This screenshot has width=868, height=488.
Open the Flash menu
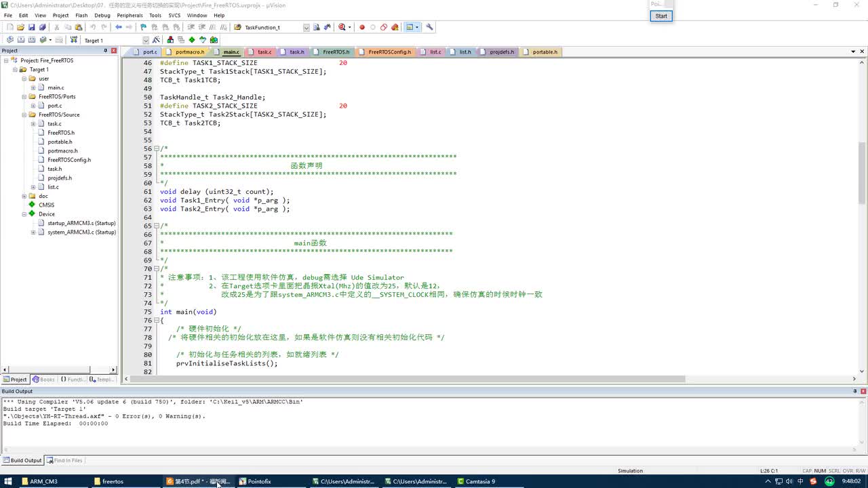[81, 15]
